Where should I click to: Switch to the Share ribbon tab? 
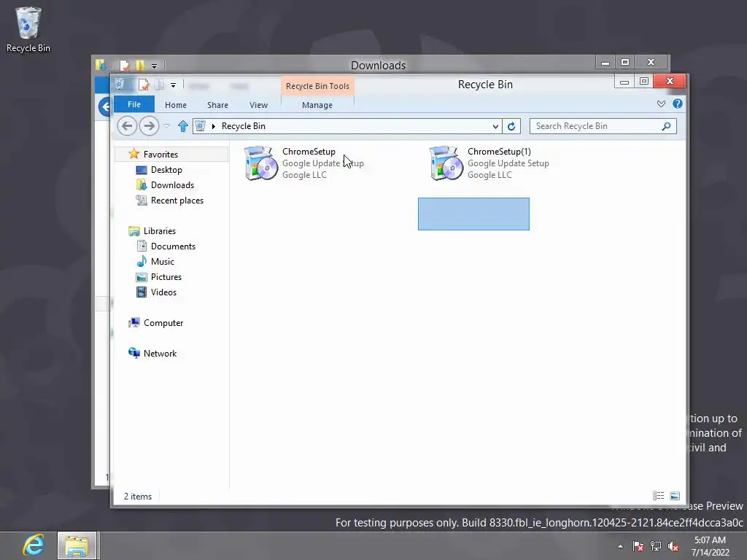point(217,105)
